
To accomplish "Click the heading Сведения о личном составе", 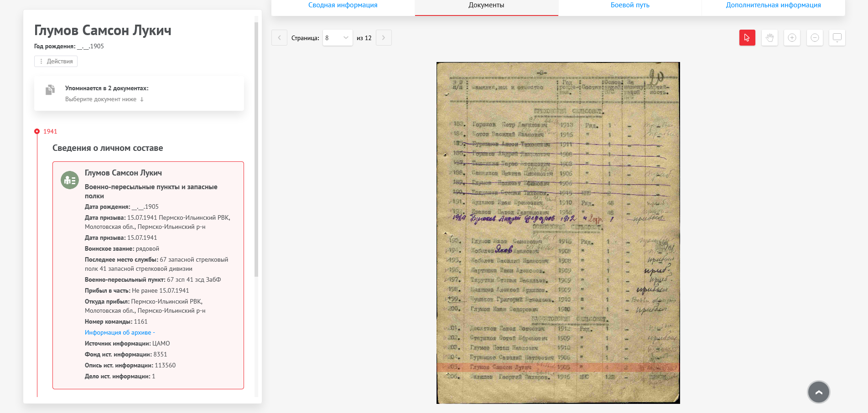I will pyautogui.click(x=108, y=148).
